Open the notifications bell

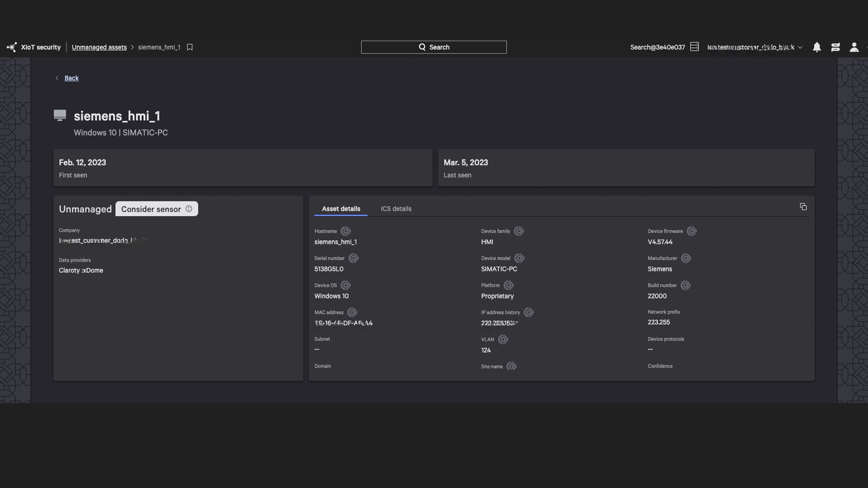816,47
